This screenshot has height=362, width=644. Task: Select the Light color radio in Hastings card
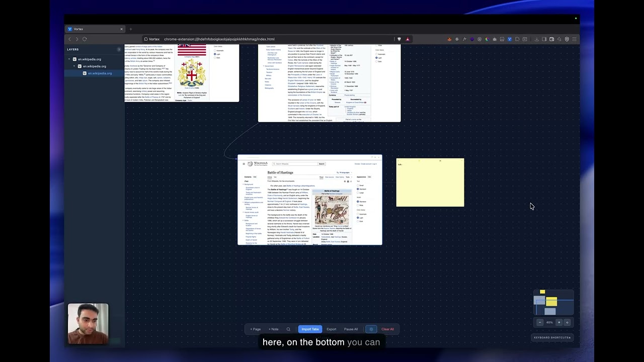pyautogui.click(x=358, y=218)
